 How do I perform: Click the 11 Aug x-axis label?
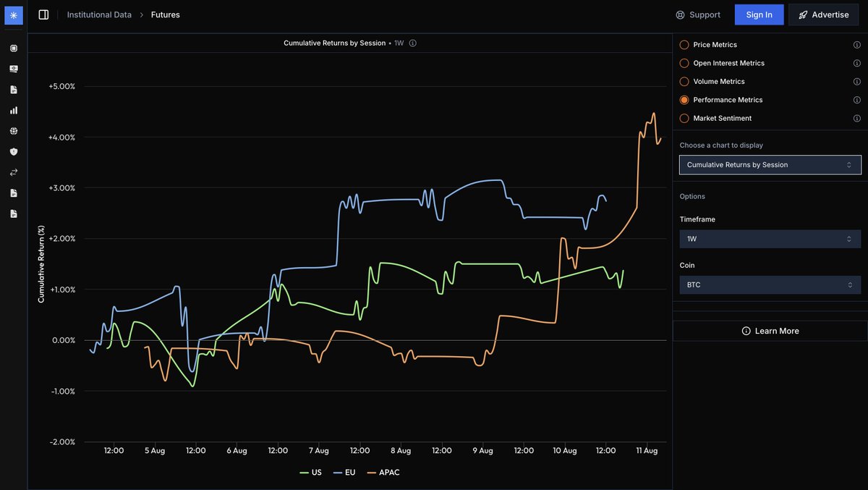pos(647,450)
